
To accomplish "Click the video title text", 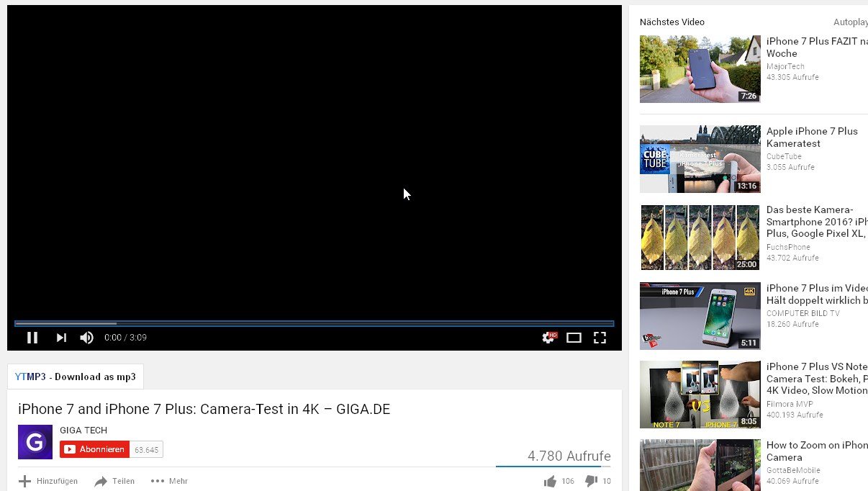I will [204, 409].
